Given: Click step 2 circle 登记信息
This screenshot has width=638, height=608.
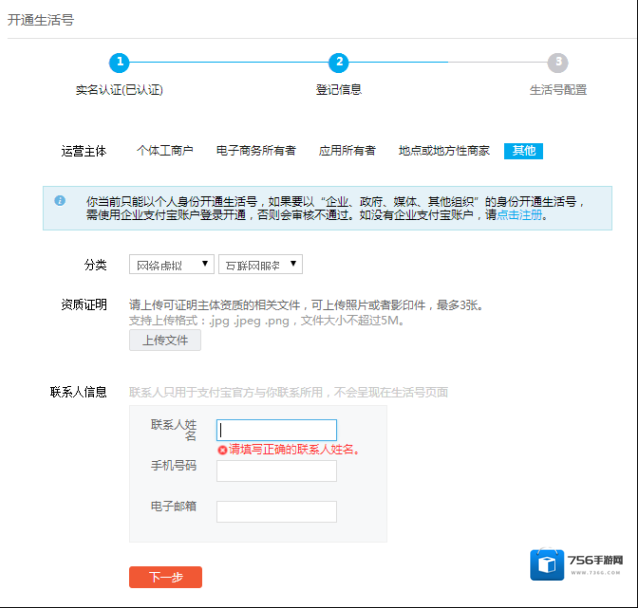Looking at the screenshot, I should pos(339,63).
